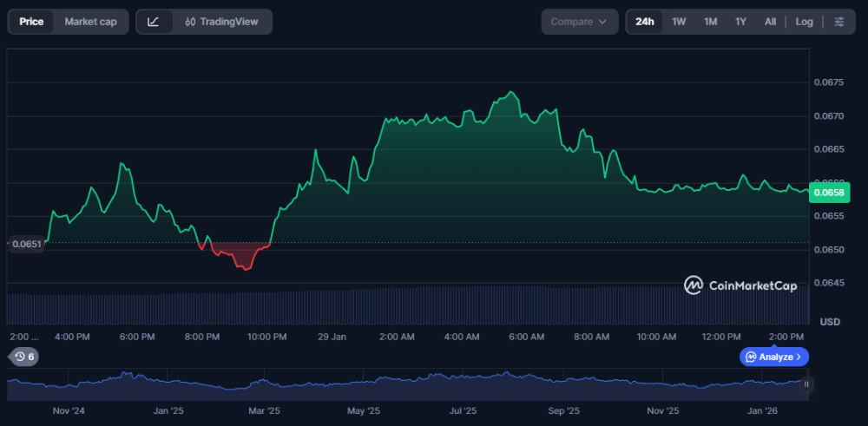The height and width of the screenshot is (426, 868).
Task: Select the 24h time range
Action: [645, 22]
